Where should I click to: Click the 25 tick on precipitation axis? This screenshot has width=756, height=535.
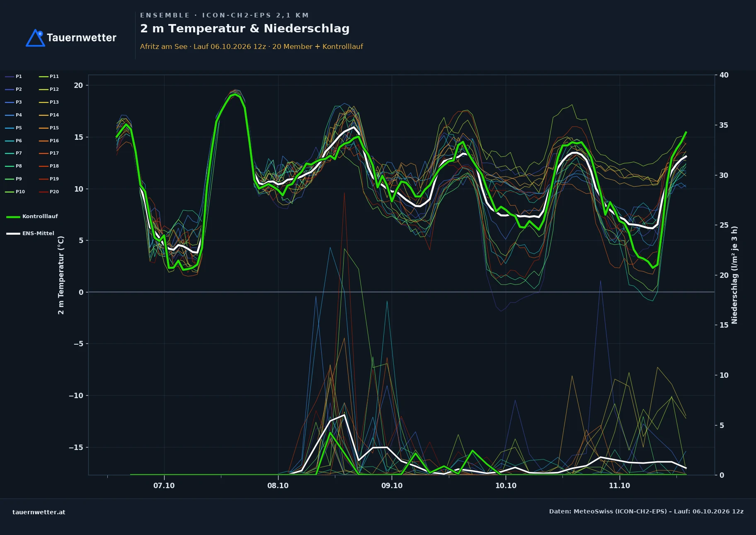724,225
